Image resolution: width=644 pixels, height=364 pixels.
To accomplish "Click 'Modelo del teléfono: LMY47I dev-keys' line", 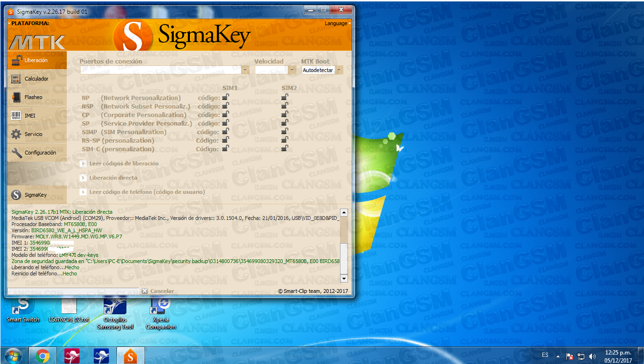I will pyautogui.click(x=55, y=255).
